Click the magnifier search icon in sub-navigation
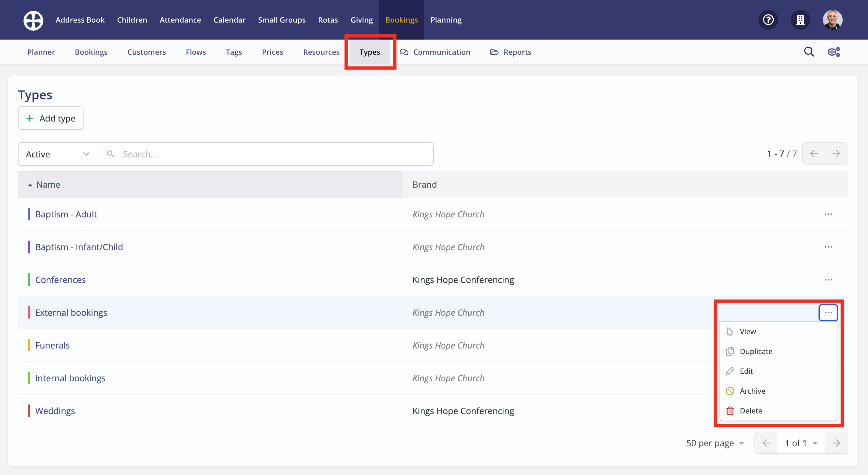Screen dimensions: 868x475 pos(809,52)
